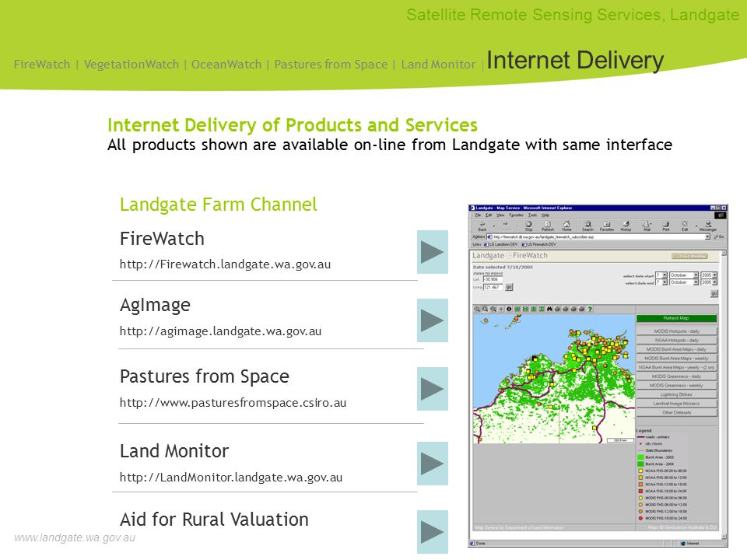Click the Home icon in browser toolbar

566,226
